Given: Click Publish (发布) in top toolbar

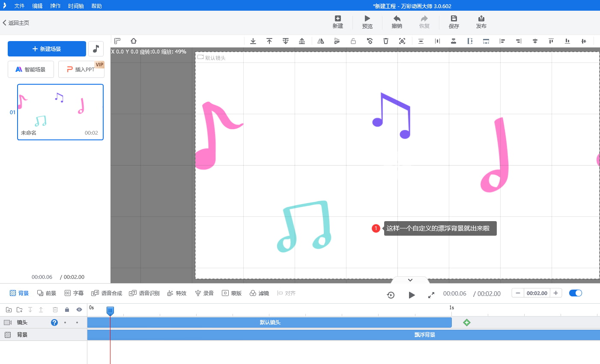Looking at the screenshot, I should tap(481, 22).
